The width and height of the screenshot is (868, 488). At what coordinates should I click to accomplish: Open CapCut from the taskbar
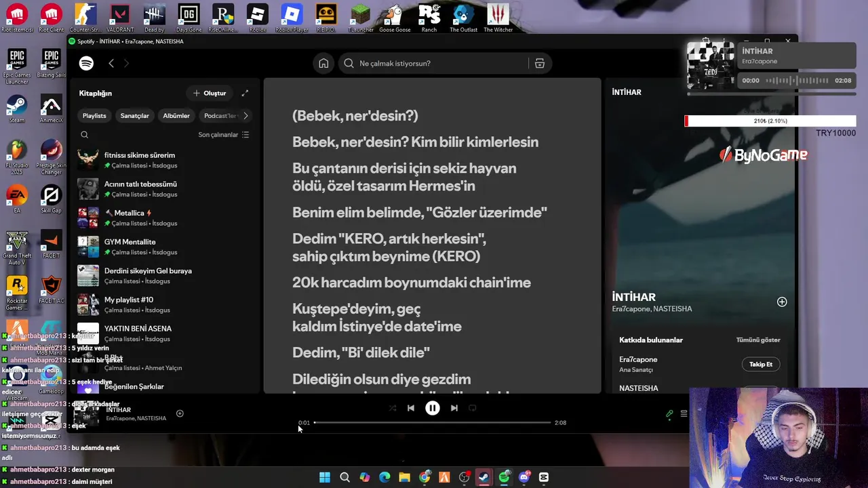(x=544, y=477)
